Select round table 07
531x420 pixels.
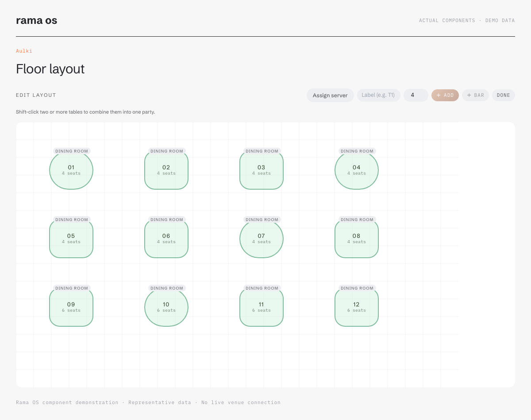[262, 238]
